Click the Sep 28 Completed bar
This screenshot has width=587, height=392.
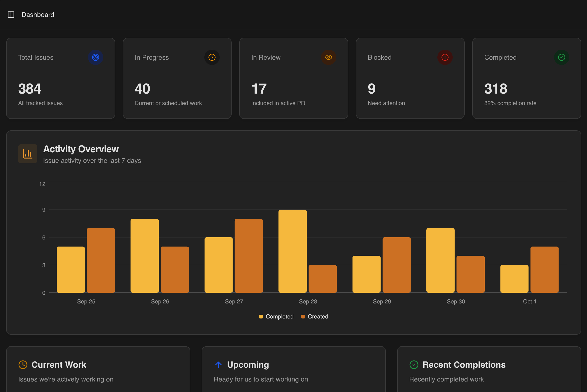(293, 251)
